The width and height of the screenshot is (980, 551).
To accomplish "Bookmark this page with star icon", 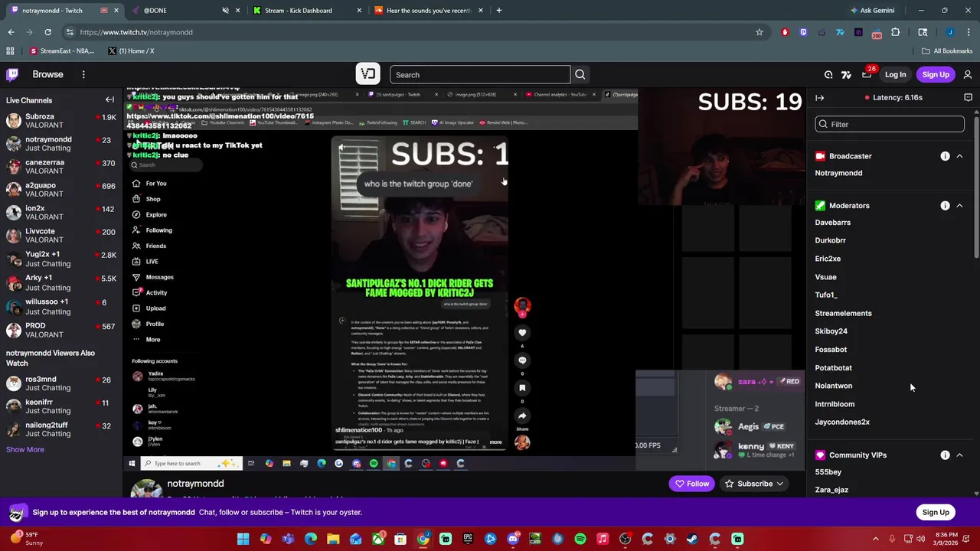I will click(x=759, y=32).
